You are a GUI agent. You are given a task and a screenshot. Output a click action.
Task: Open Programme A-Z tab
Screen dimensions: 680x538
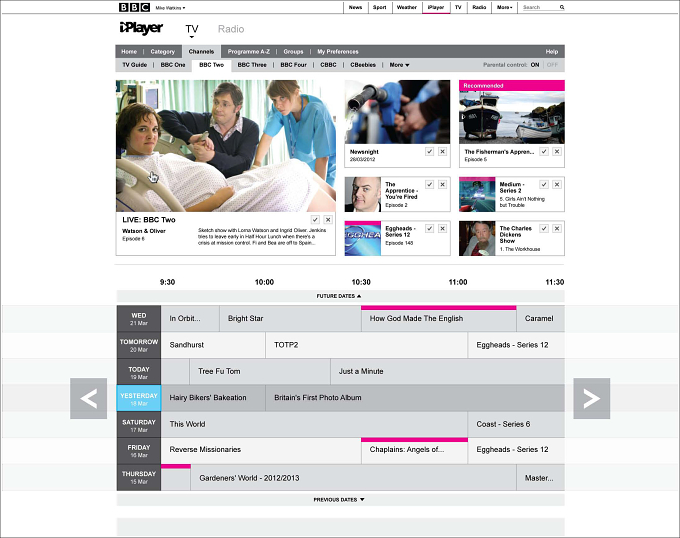[248, 52]
